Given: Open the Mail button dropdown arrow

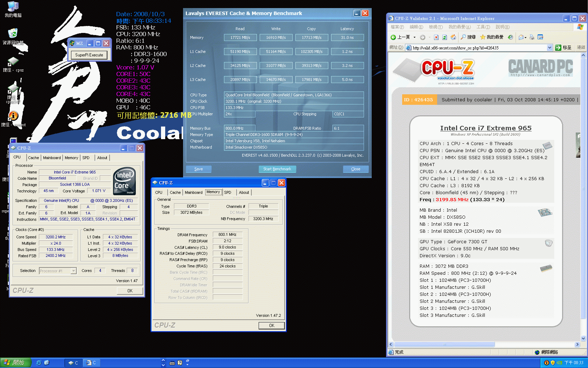Looking at the screenshot, I should 526,38.
